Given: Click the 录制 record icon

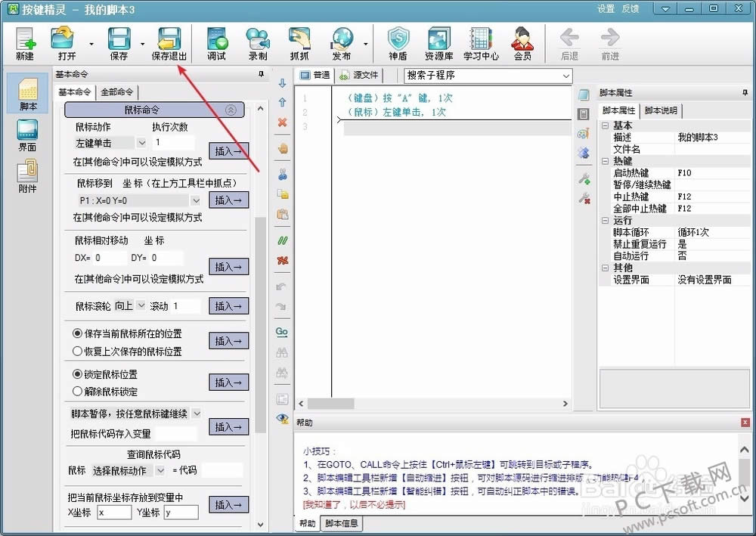Looking at the screenshot, I should click(258, 43).
